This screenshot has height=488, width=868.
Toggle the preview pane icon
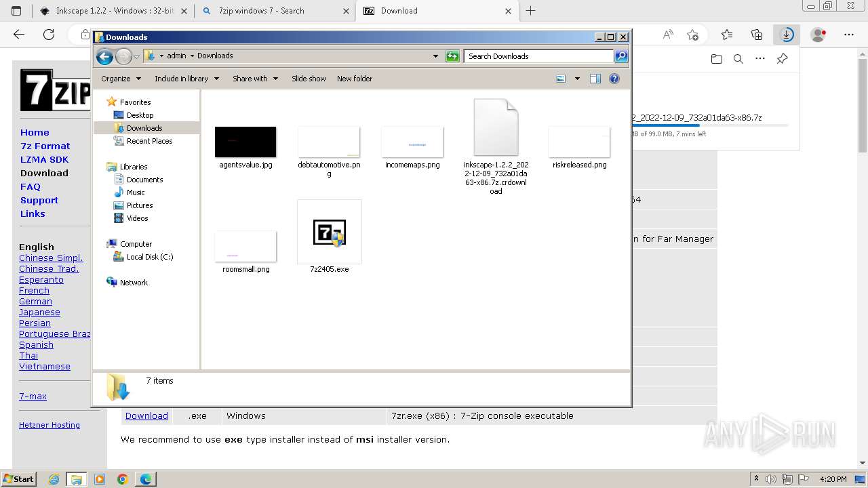[x=595, y=79]
